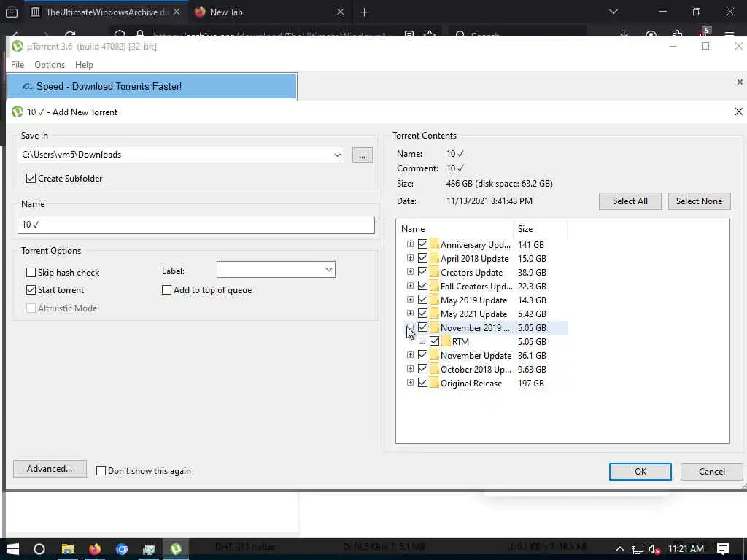Open the Options menu
Image resolution: width=747 pixels, height=560 pixels.
tap(50, 65)
